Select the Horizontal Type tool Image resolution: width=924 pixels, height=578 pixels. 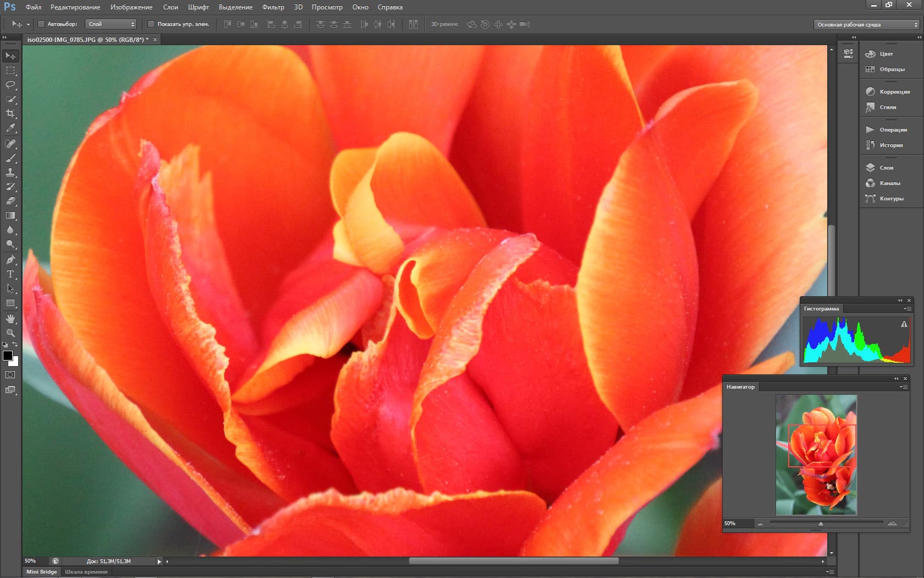[10, 274]
